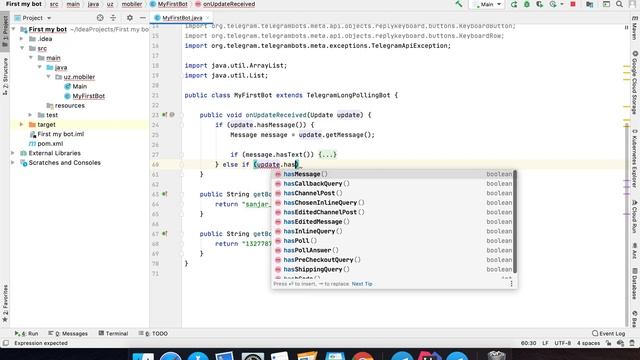Collapse all in Project panel
This screenshot has height=360, width=640.
coord(113,18)
